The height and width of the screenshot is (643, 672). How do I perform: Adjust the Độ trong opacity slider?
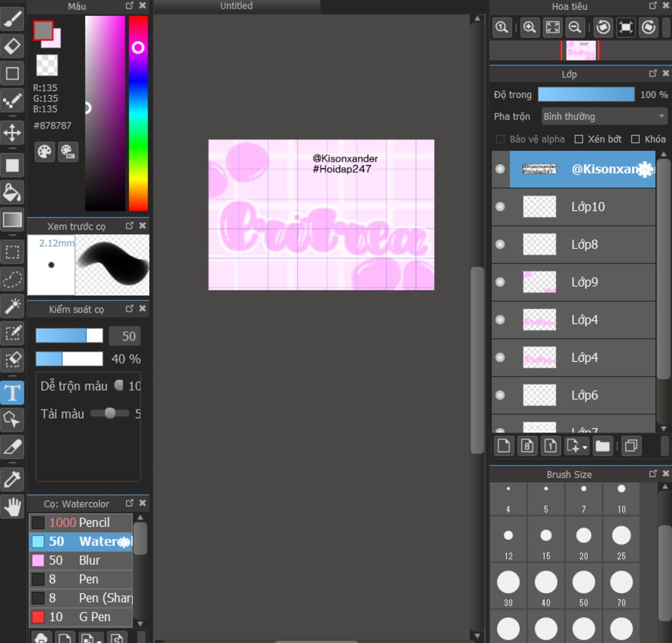point(586,94)
